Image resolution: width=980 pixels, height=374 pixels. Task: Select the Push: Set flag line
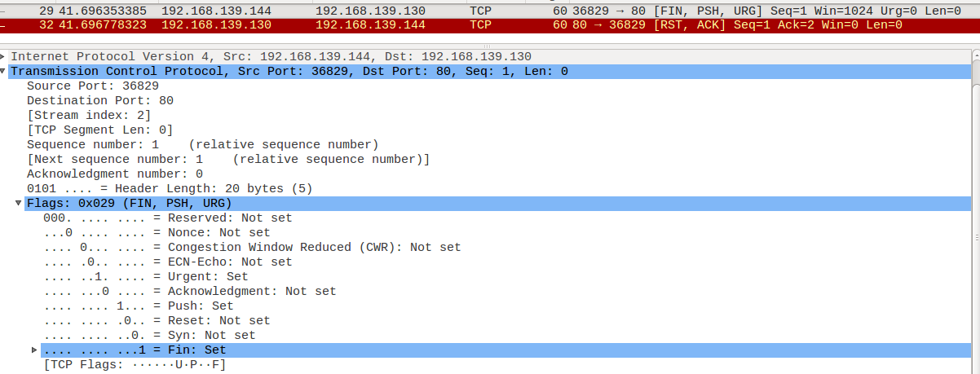tap(139, 306)
